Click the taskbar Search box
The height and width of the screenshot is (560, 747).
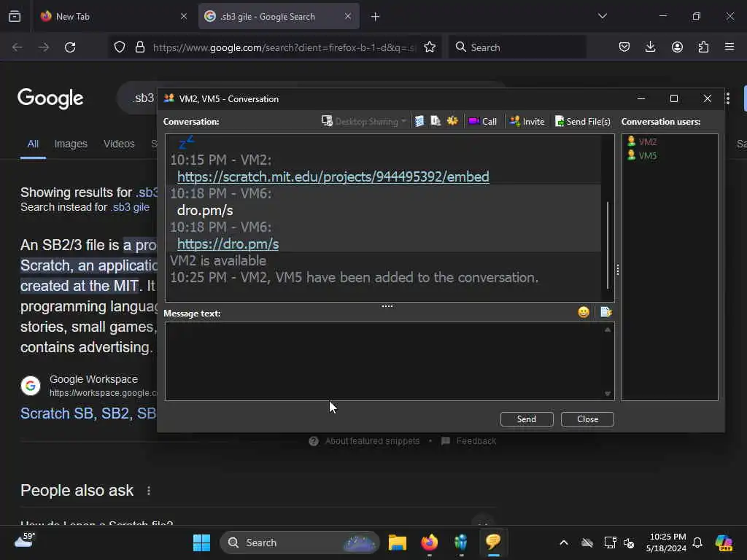coord(300,542)
